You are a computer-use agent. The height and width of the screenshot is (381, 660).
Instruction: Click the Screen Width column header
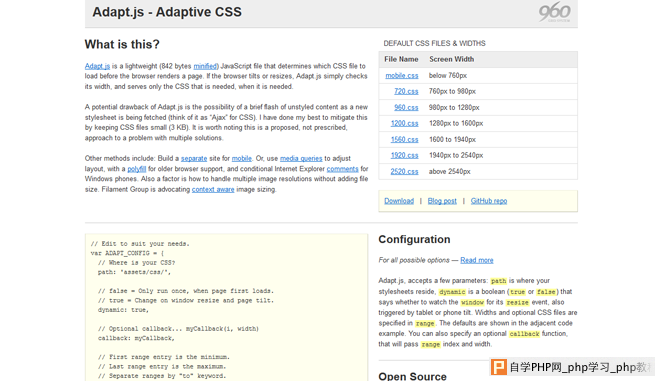click(x=452, y=59)
